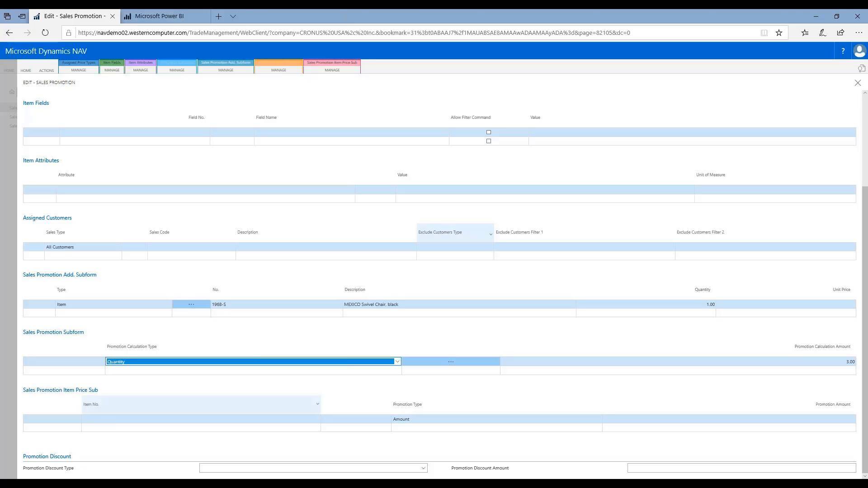Open the reading view icon
This screenshot has width=868, height=488.
[764, 33]
